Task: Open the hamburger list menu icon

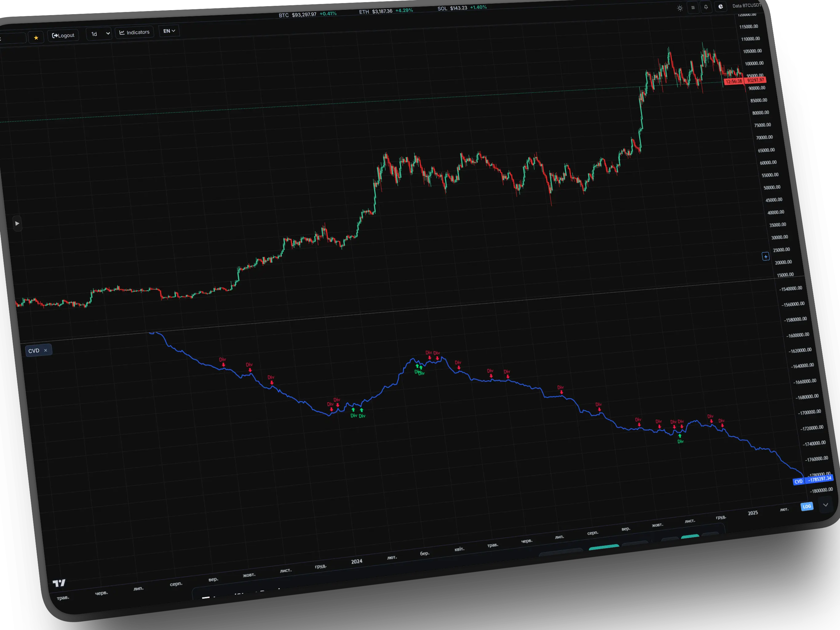Action: click(x=693, y=8)
